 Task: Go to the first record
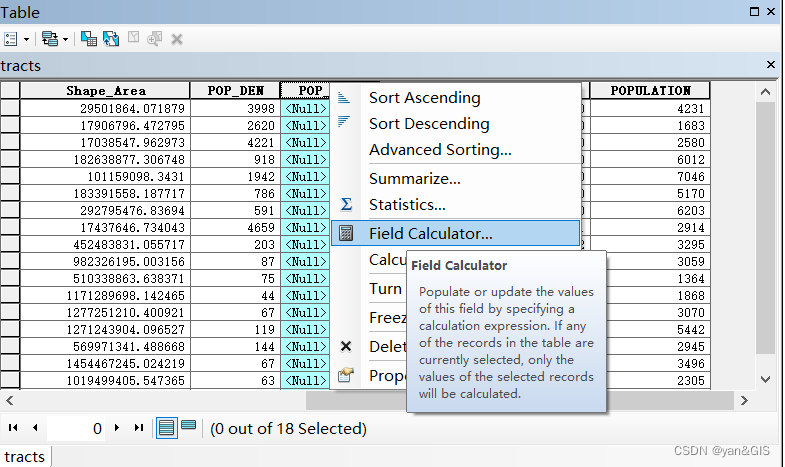pyautogui.click(x=14, y=428)
